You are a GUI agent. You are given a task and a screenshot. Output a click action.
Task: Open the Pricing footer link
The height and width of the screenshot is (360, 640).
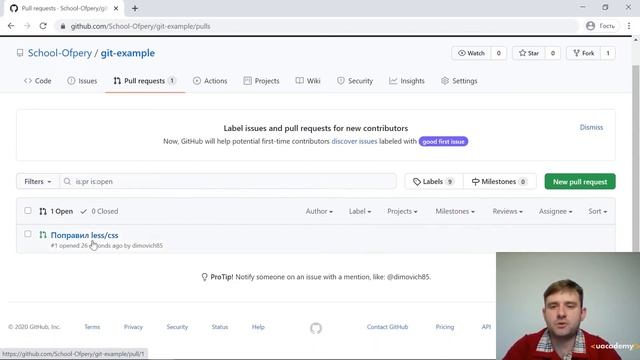[445, 327]
